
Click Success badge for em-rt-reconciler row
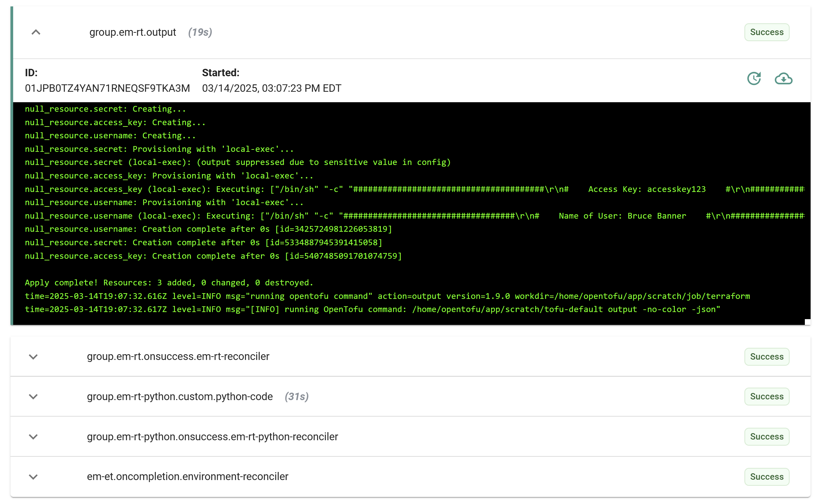[766, 357]
